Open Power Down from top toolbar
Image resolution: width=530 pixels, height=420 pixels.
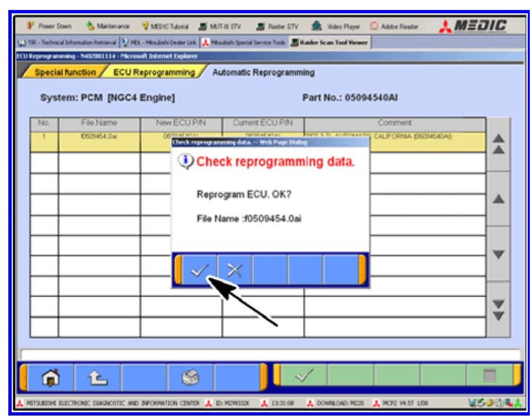[49, 26]
